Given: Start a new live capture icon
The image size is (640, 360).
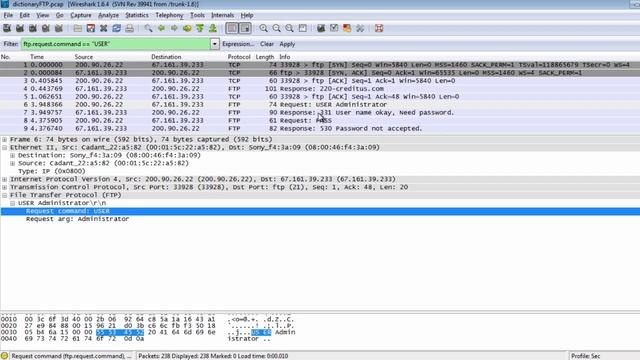Looking at the screenshot, I should [33, 28].
